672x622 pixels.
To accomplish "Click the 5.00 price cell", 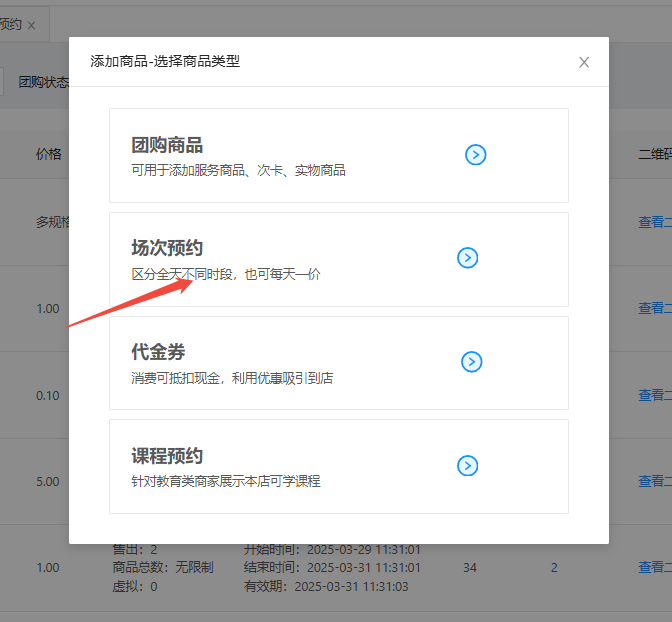I will (48, 481).
